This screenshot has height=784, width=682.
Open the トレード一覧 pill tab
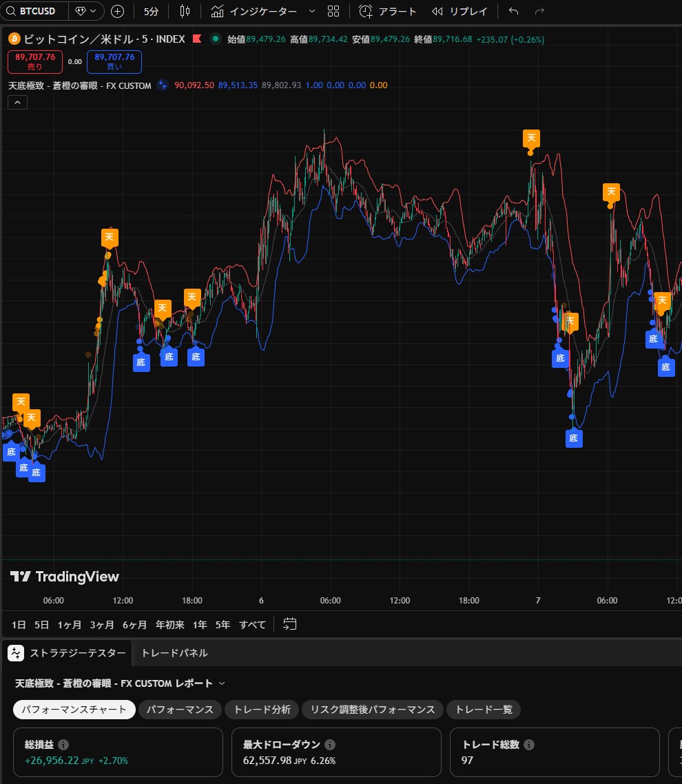click(484, 710)
